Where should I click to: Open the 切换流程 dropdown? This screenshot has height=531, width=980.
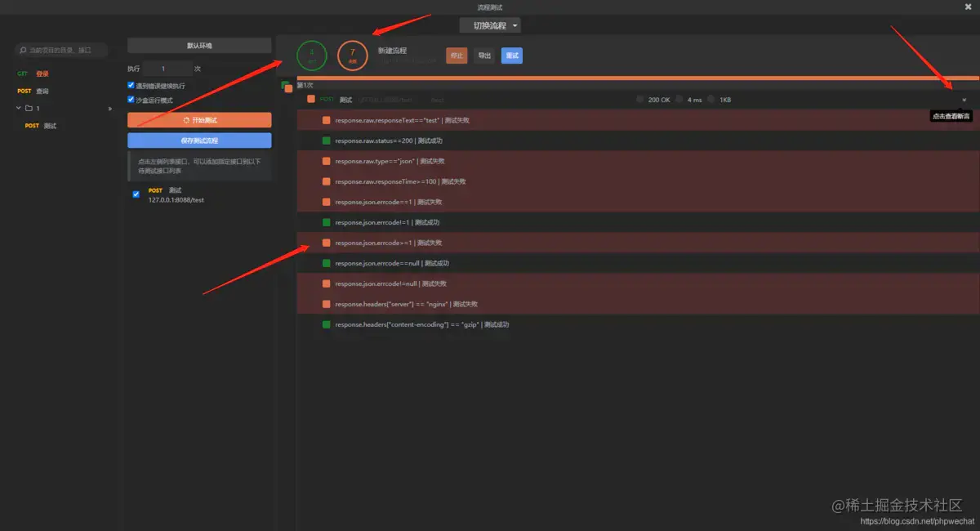(490, 25)
